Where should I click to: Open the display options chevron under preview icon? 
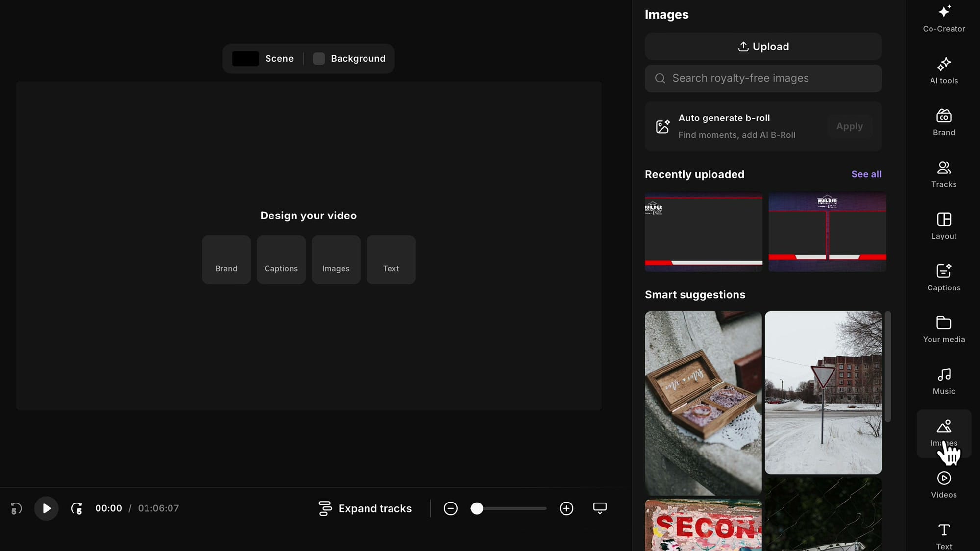tap(599, 508)
